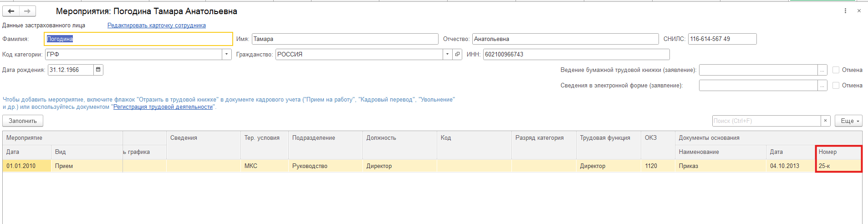Select the Директор cell in Трудовая функция column
The width and height of the screenshot is (868, 224).
608,166
